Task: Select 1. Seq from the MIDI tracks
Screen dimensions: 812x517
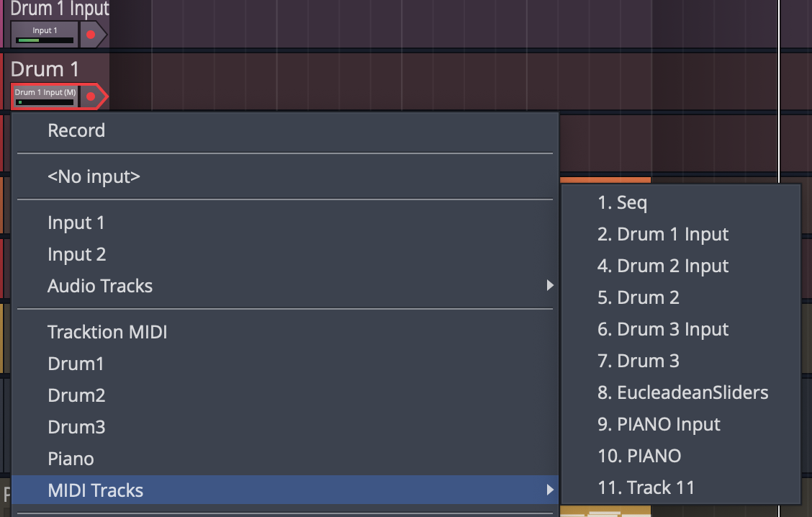Action: [x=622, y=202]
